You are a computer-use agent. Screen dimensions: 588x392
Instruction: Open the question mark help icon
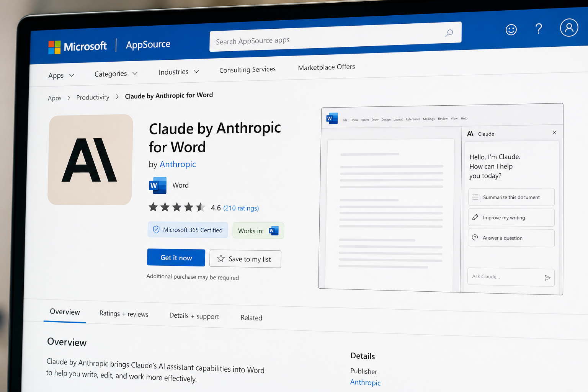click(x=539, y=29)
